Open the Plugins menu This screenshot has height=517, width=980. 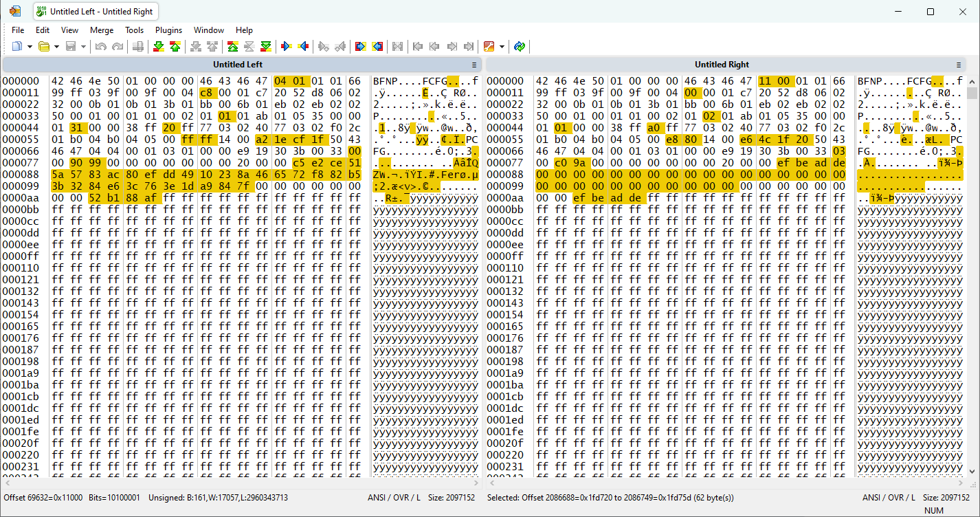coord(168,30)
